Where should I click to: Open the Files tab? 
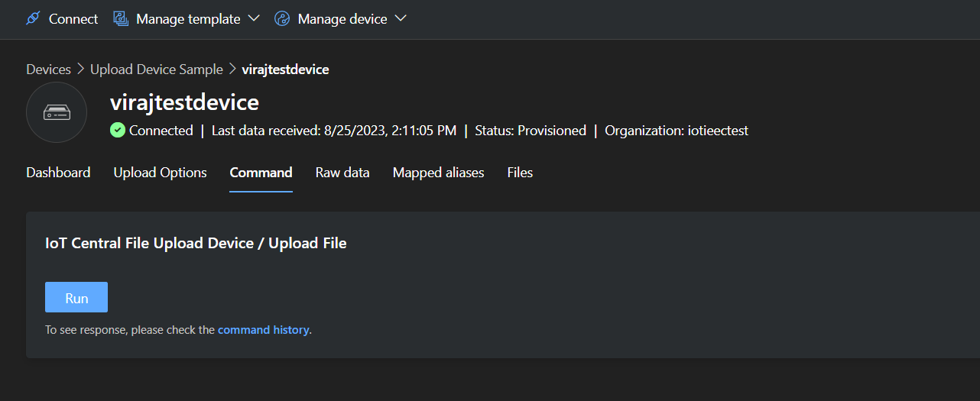(x=520, y=173)
